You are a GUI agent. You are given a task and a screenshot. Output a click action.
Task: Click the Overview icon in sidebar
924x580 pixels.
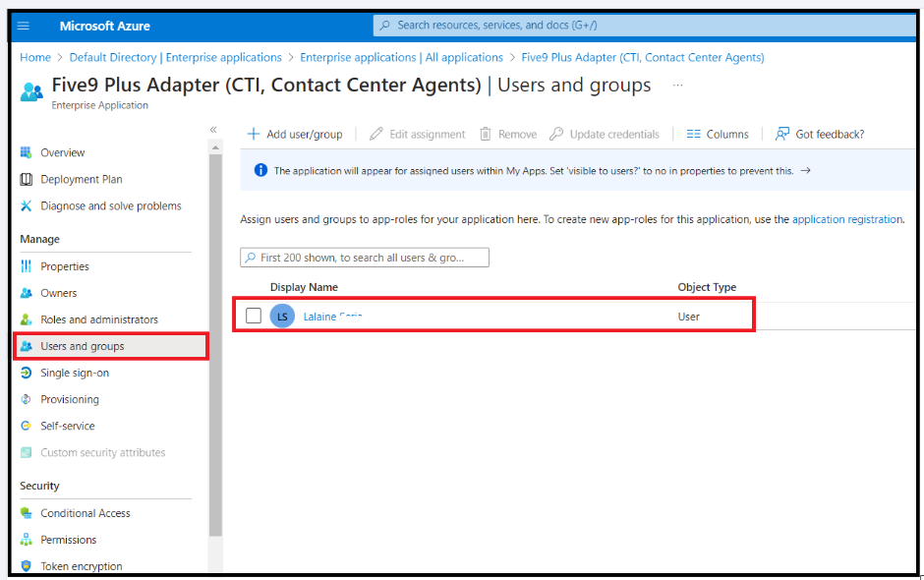(26, 152)
